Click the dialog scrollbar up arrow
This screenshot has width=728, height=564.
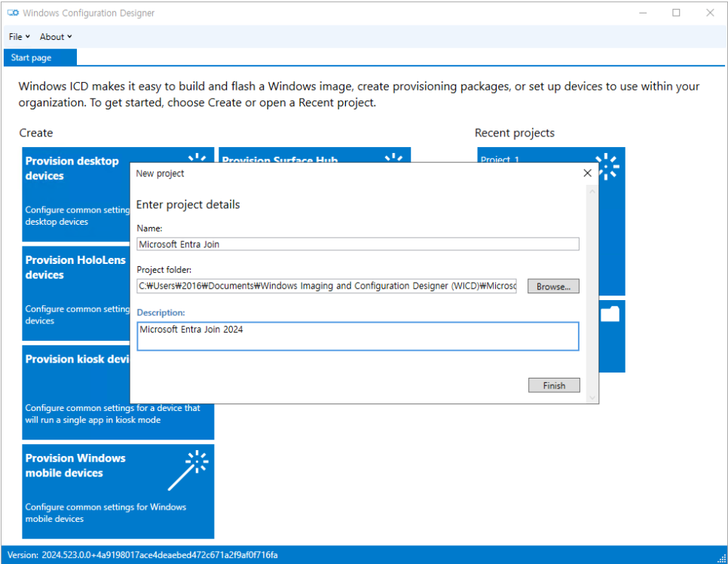pyautogui.click(x=592, y=192)
